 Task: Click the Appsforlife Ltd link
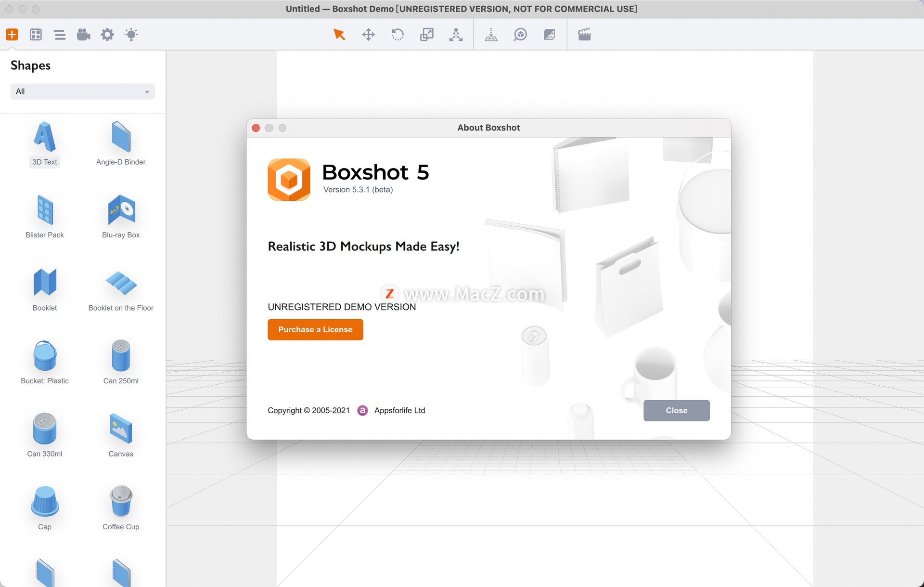[x=399, y=410]
